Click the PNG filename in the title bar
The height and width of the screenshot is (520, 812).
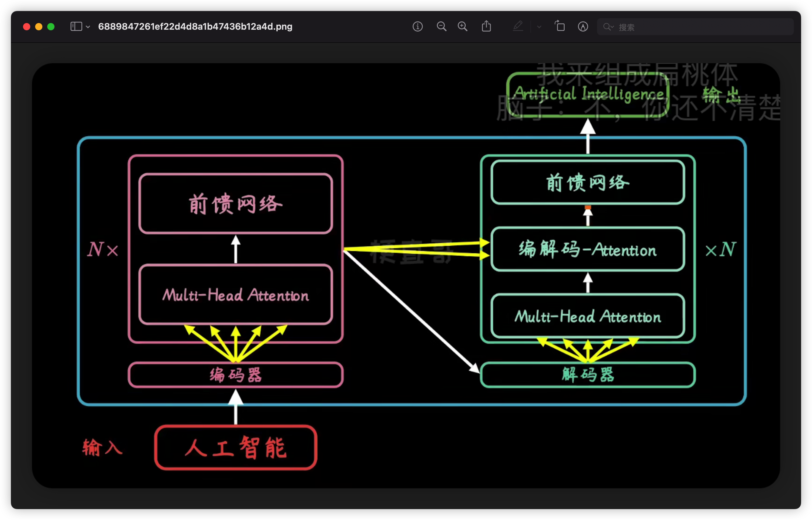point(195,26)
